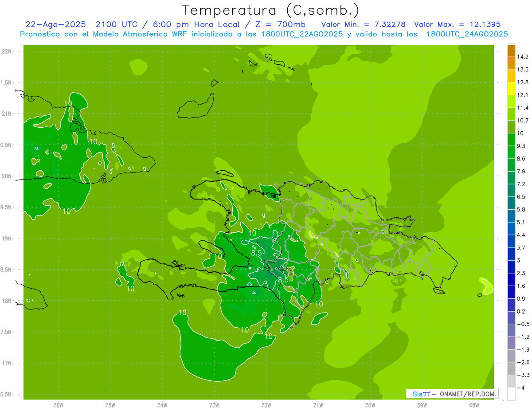
Task: Click the "10.7" colorbar value
Action: 523,121
